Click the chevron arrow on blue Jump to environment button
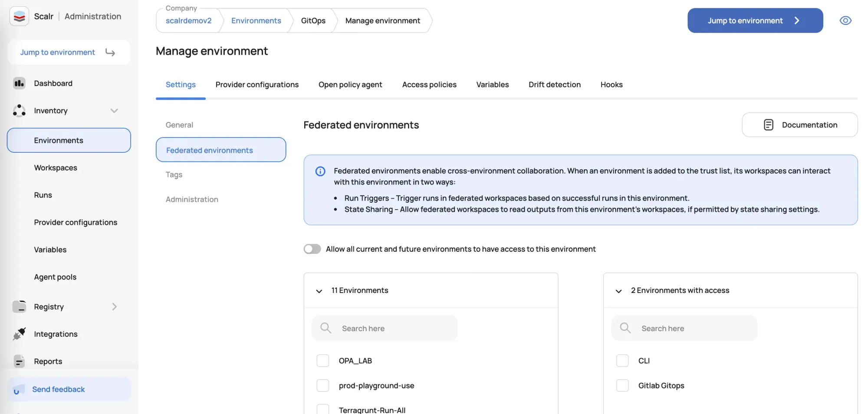This screenshot has height=414, width=868. tap(797, 20)
